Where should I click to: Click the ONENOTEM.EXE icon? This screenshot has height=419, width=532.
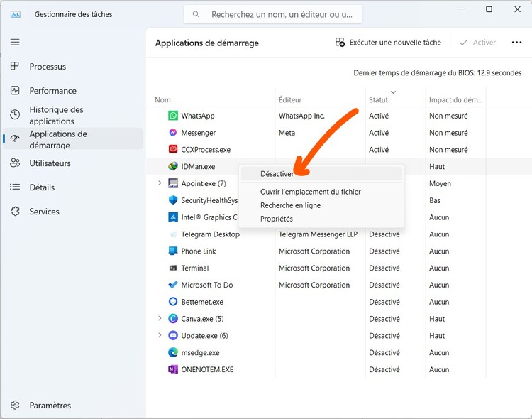173,369
